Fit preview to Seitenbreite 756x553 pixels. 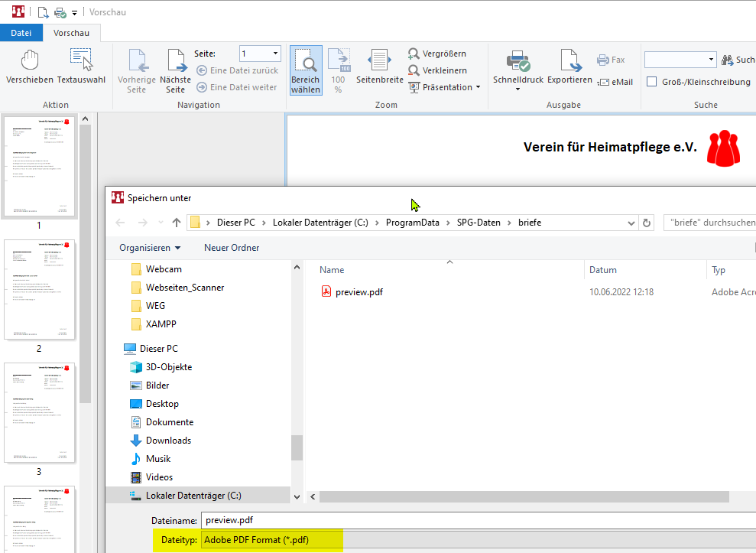point(379,67)
